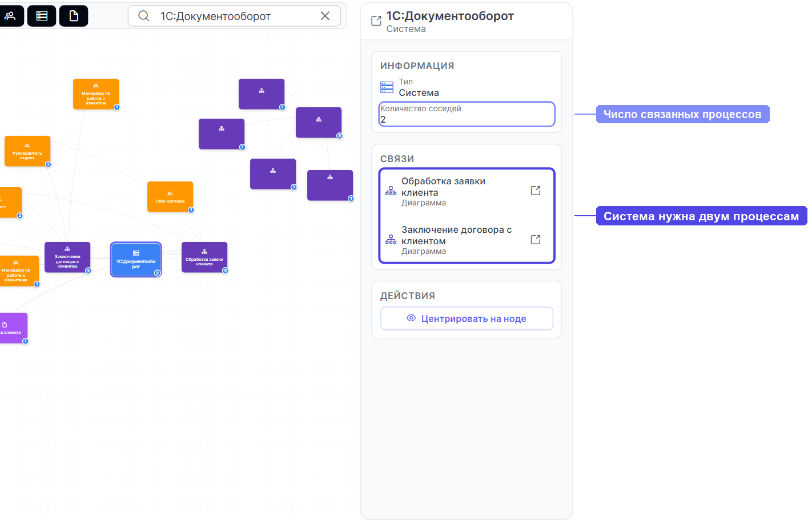Toggle the documents filter icon in the toolbar
This screenshot has height=525, width=812.
click(74, 16)
